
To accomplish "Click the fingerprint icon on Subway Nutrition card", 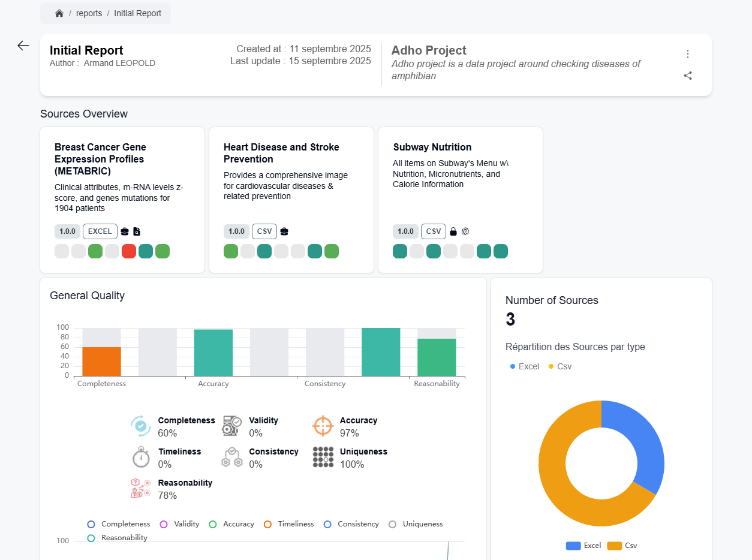I will point(465,231).
